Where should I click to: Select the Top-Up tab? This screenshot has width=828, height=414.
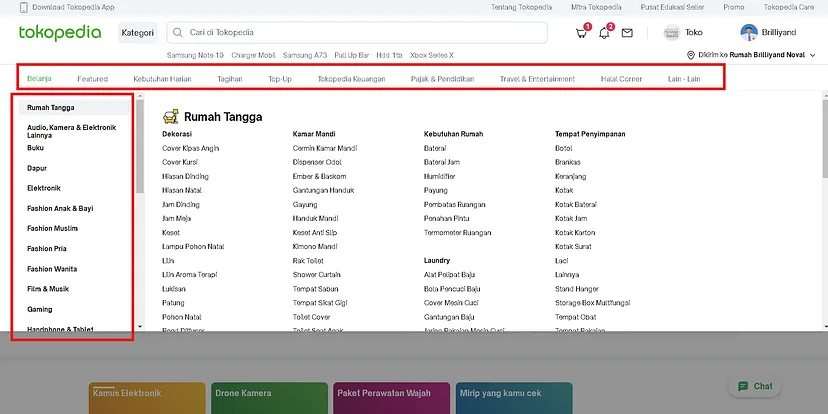[x=280, y=79]
